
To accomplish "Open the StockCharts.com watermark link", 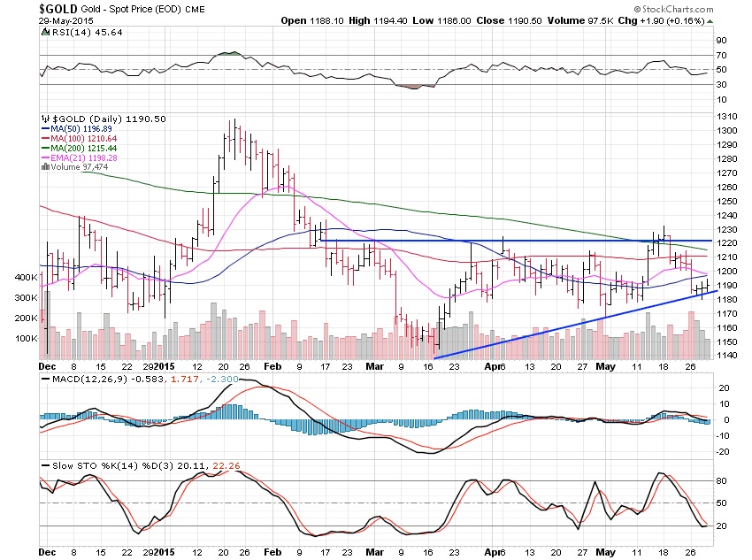I will click(x=673, y=9).
